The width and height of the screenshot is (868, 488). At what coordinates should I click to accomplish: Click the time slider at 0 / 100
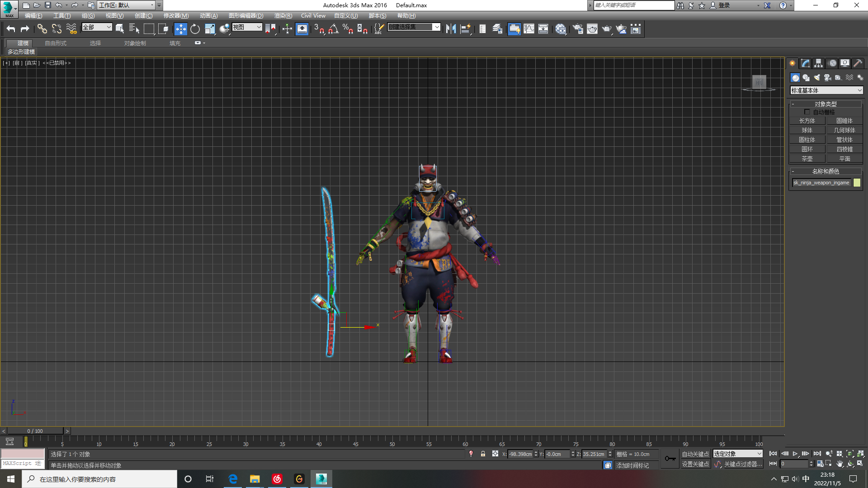tap(35, 431)
